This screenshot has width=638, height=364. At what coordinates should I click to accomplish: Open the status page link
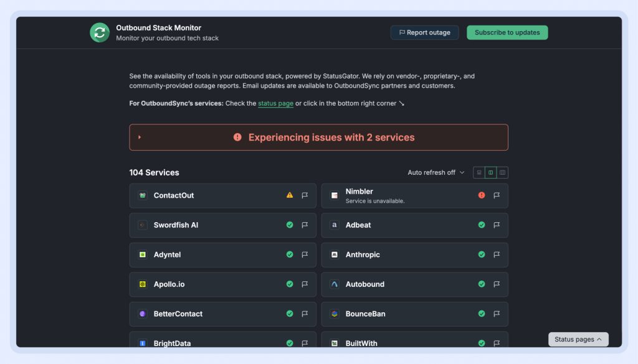pos(275,103)
